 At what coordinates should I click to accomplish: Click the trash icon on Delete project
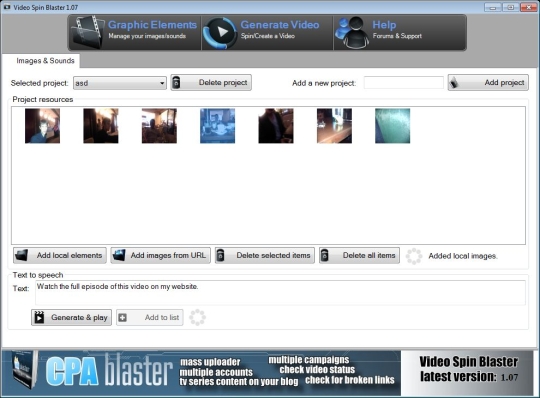click(x=176, y=83)
